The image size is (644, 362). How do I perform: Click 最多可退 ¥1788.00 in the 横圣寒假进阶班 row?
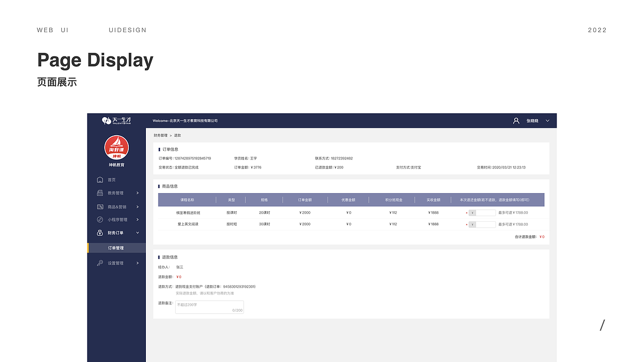click(x=513, y=213)
